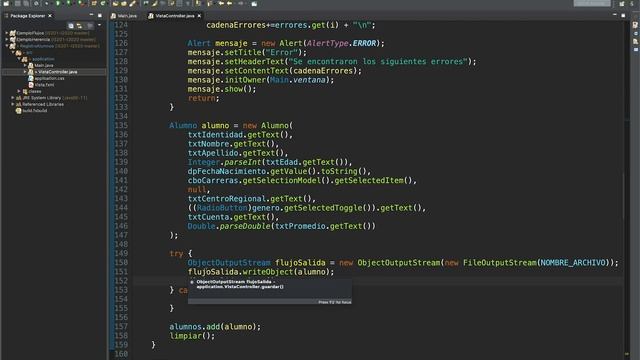Click the New file toolbar icon
This screenshot has width=640, height=360.
6,3
